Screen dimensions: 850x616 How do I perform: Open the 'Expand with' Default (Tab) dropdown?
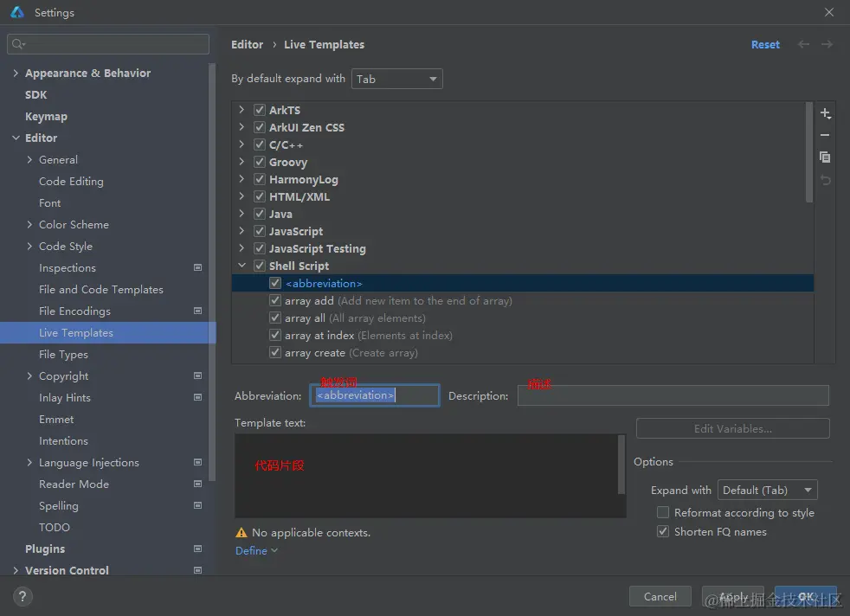767,491
